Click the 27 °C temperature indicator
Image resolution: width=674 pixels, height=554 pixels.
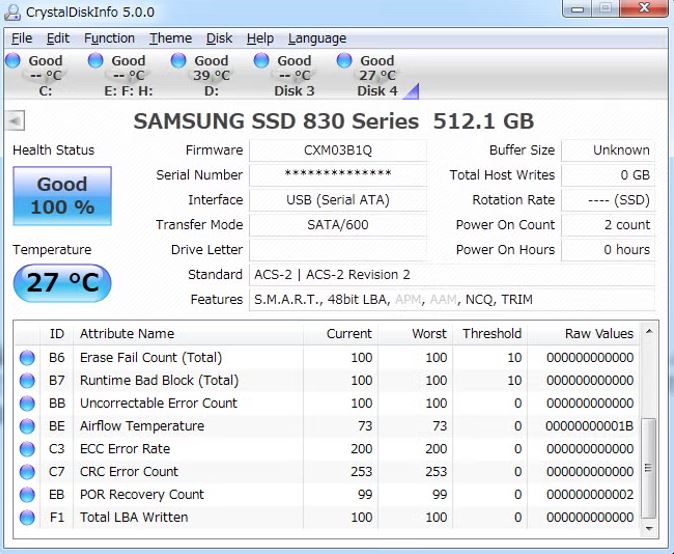click(x=62, y=282)
